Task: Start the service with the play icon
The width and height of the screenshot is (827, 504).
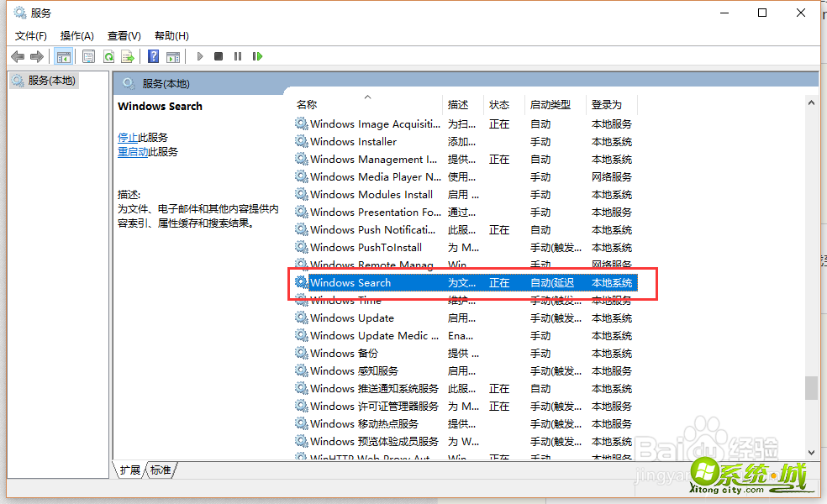Action: (x=199, y=55)
